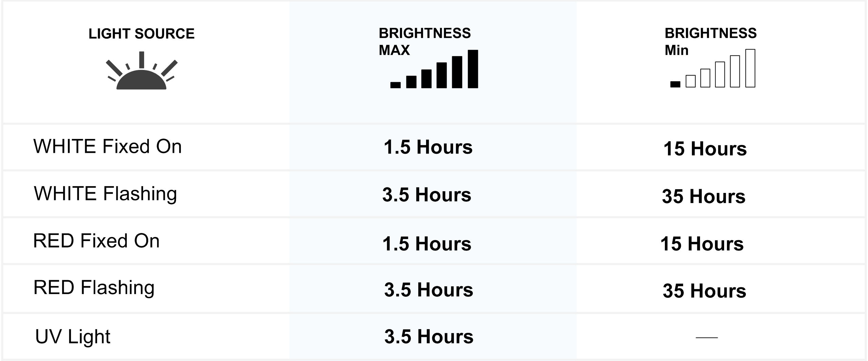Click the BRIGHTNESS Min heading
This screenshot has width=868, height=361.
[x=711, y=41]
